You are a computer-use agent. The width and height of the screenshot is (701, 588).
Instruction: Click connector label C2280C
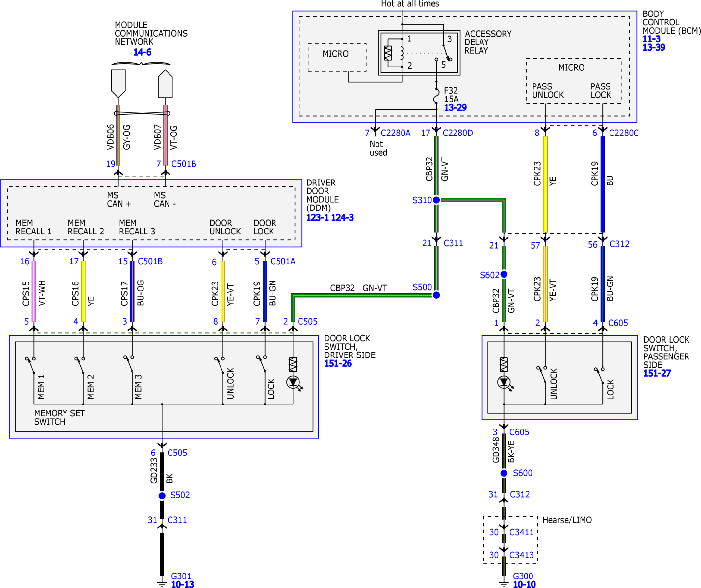click(624, 133)
